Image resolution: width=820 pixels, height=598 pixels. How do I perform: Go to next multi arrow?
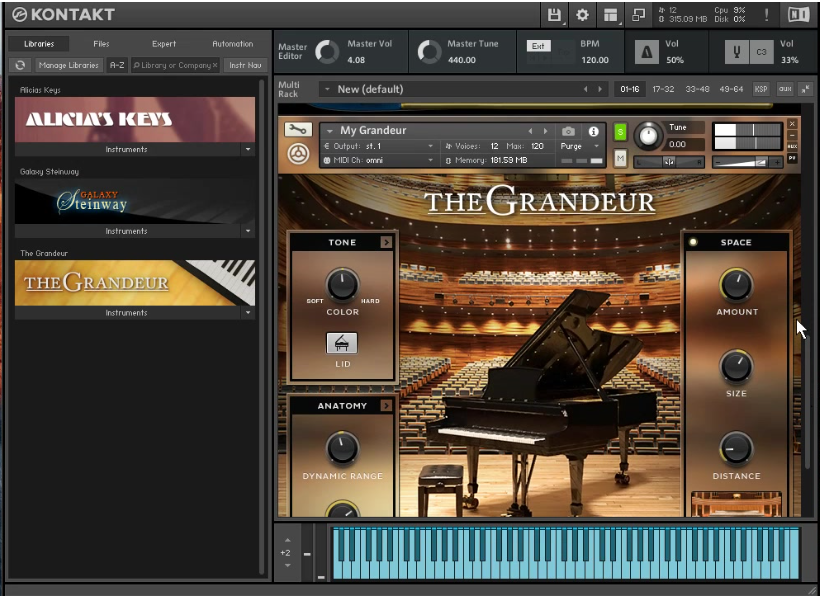coord(600,89)
